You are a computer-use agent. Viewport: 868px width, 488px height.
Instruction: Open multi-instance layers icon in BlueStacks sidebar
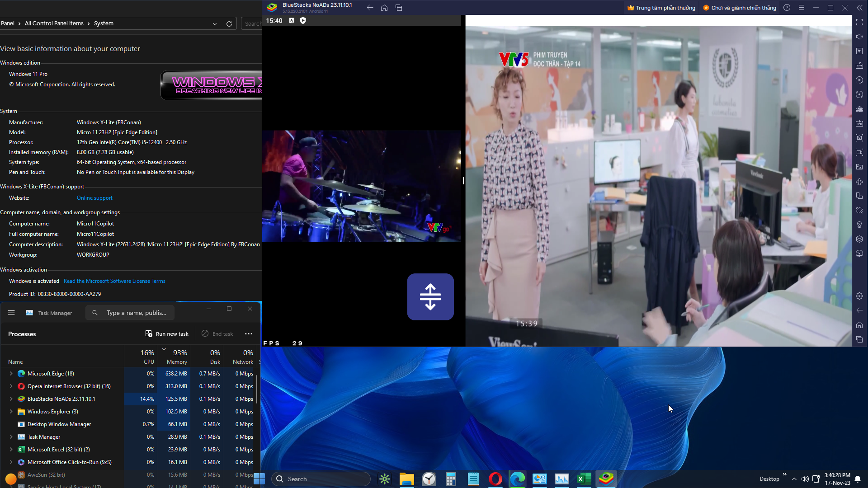[x=859, y=239]
